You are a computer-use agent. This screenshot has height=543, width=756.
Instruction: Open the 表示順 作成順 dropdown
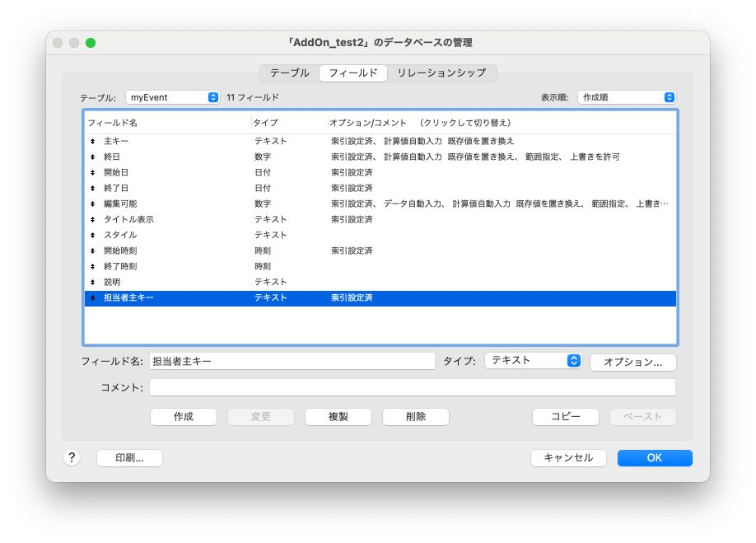627,97
